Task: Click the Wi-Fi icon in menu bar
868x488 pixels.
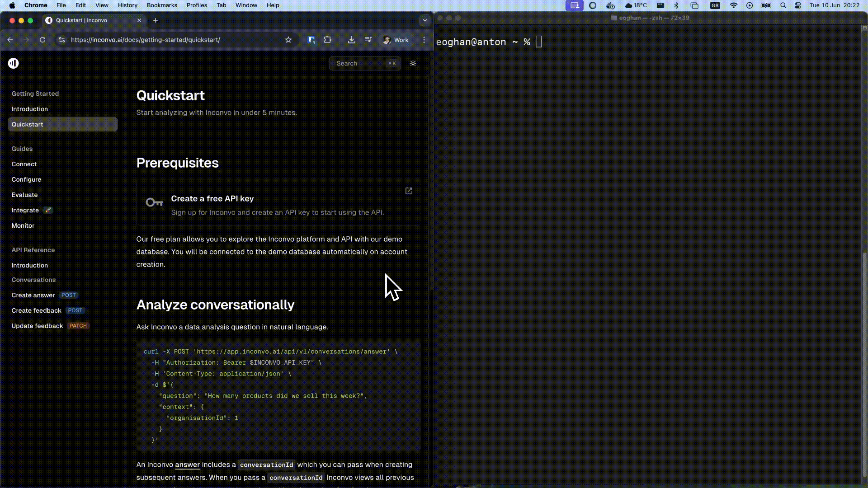Action: 733,5
